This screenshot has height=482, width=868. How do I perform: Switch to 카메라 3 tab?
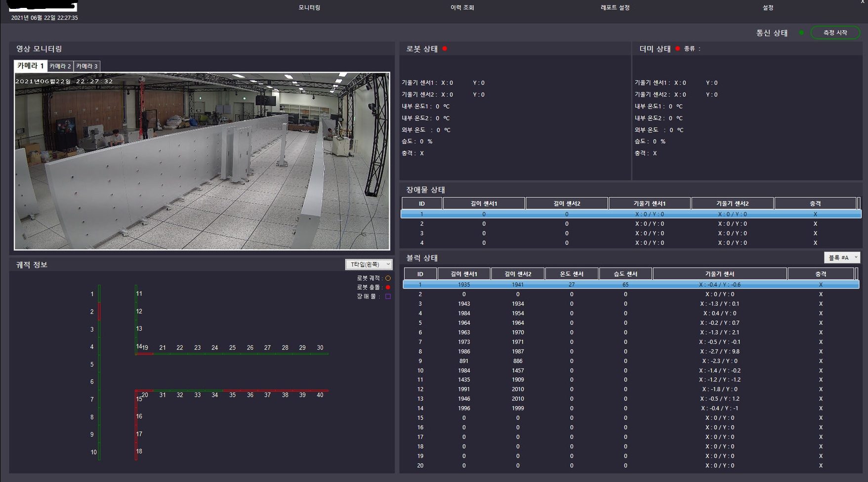coord(87,66)
